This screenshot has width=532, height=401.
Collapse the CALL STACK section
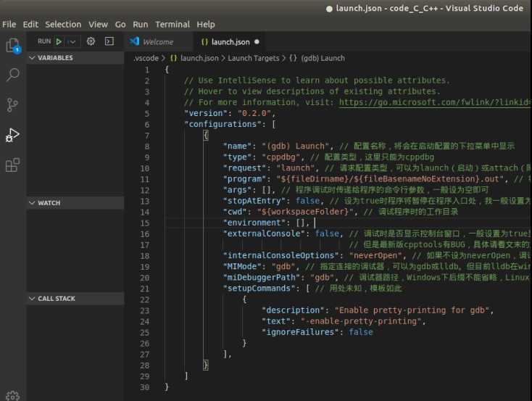(75, 299)
